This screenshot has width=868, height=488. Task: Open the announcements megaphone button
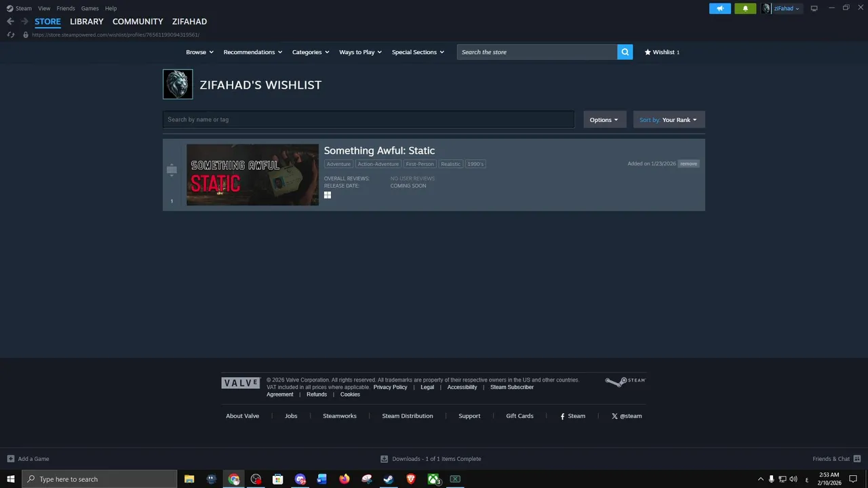coord(720,8)
